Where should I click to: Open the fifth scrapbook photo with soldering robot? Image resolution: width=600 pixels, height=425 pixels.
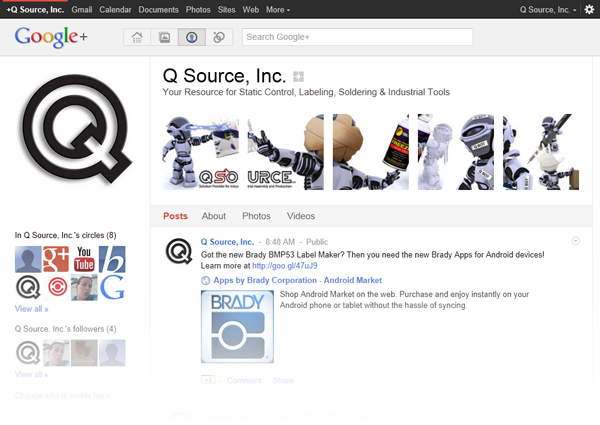pyautogui.click(x=541, y=152)
